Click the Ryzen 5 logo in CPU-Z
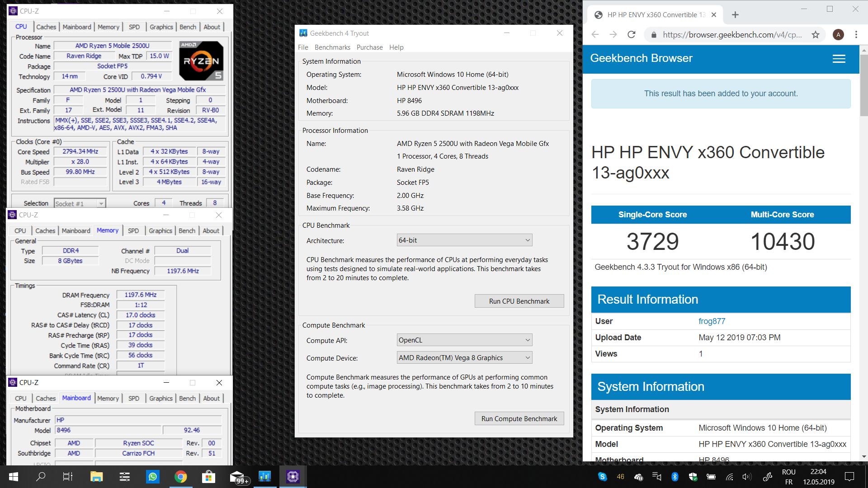 (201, 61)
